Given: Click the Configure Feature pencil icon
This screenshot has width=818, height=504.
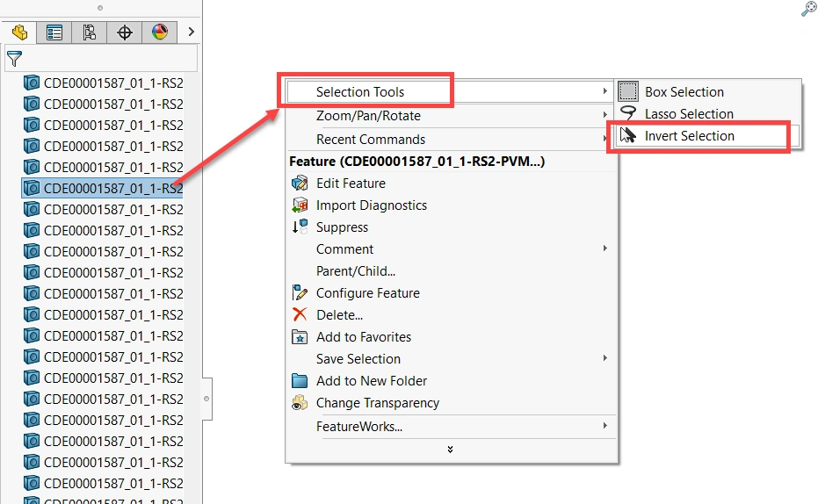Looking at the screenshot, I should coord(300,292).
